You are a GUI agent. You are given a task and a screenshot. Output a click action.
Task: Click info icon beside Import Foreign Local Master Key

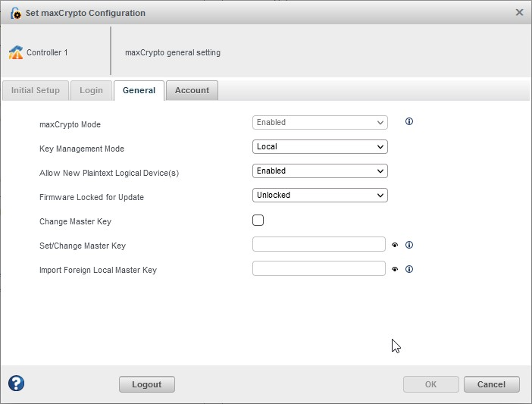[409, 269]
